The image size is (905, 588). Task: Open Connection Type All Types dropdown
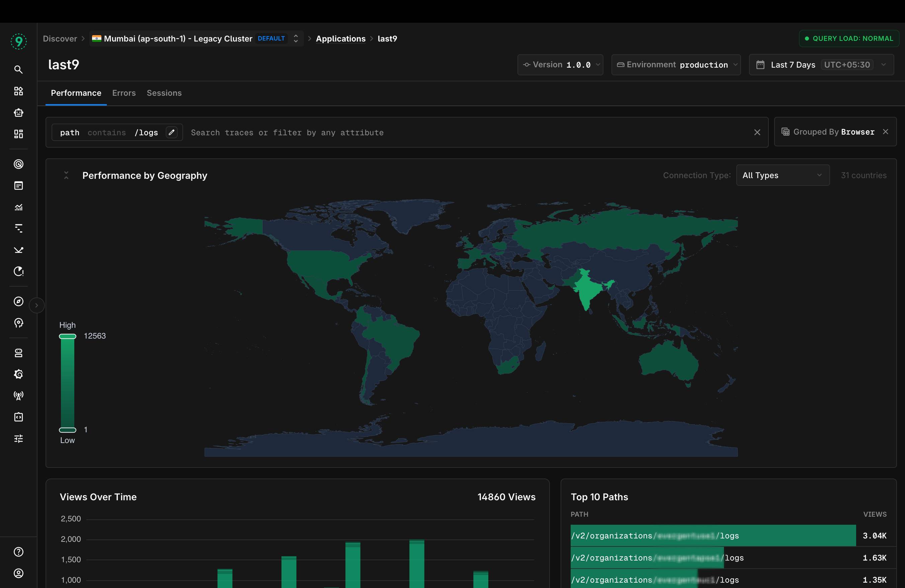pyautogui.click(x=783, y=175)
